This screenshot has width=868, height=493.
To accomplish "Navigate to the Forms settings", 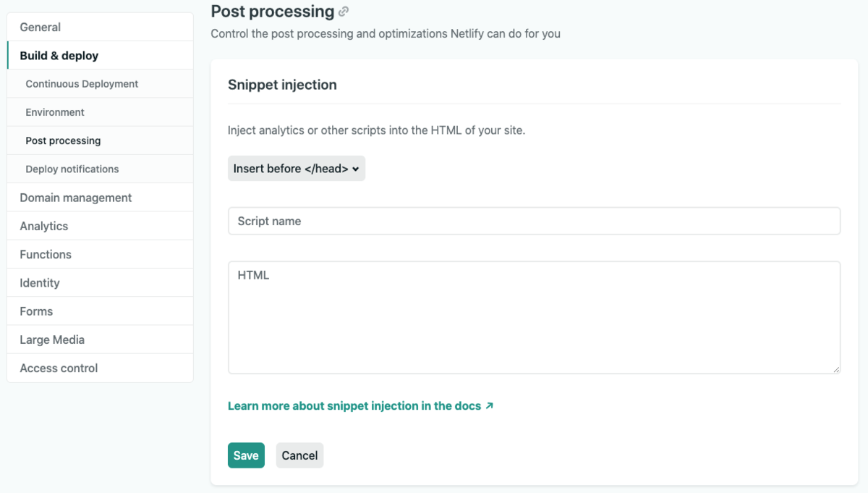I will tap(35, 311).
